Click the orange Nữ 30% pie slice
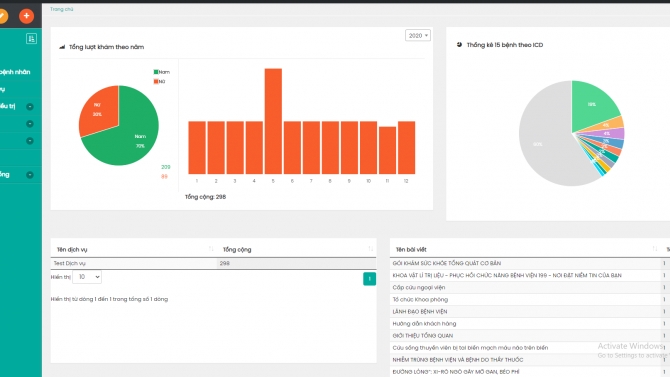The width and height of the screenshot is (670, 377). pos(102,109)
